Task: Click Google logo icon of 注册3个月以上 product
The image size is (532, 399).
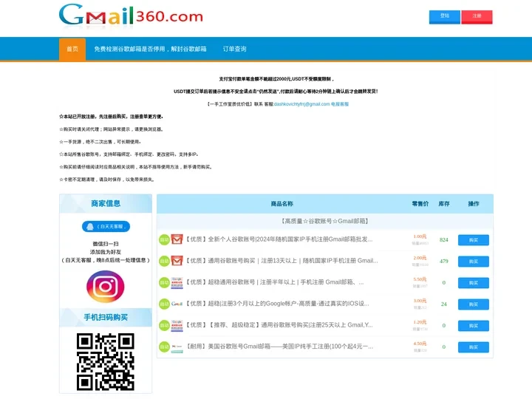Action: [177, 304]
